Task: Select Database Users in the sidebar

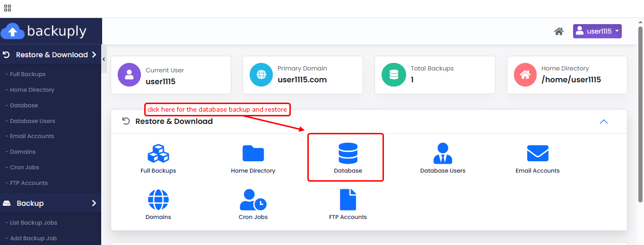Action: (x=33, y=121)
